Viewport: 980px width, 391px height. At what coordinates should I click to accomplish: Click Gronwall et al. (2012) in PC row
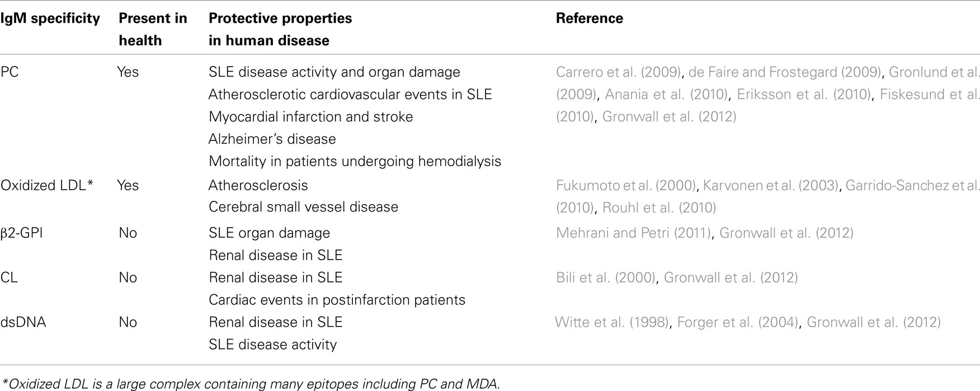click(669, 117)
